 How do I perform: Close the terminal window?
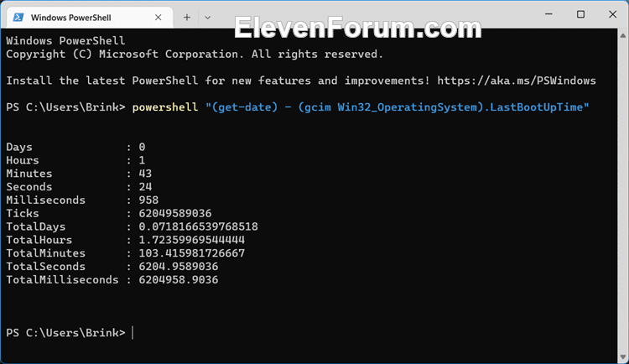612,14
